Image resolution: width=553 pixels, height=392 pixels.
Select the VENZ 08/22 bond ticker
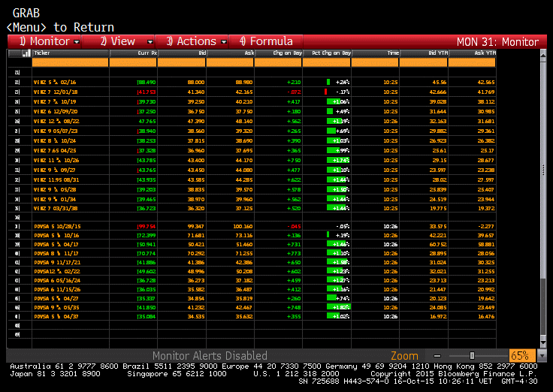coord(56,121)
